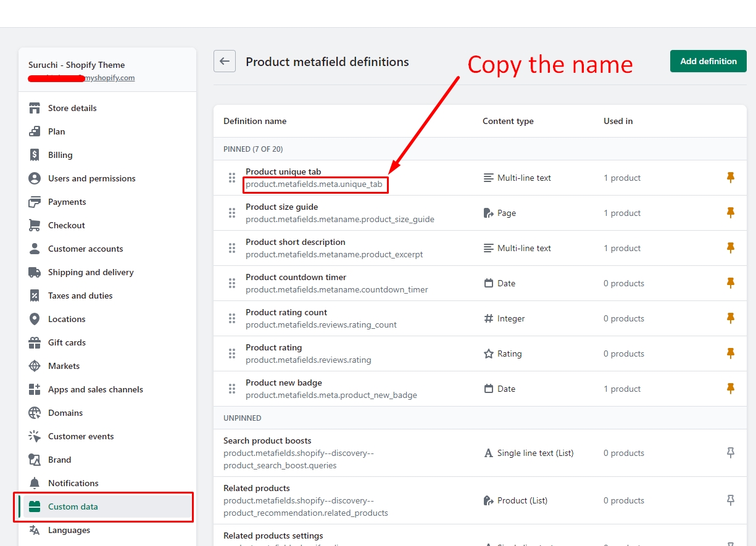Click the Notifications bell icon
Screen dimensions: 756x546
pyautogui.click(x=35, y=483)
